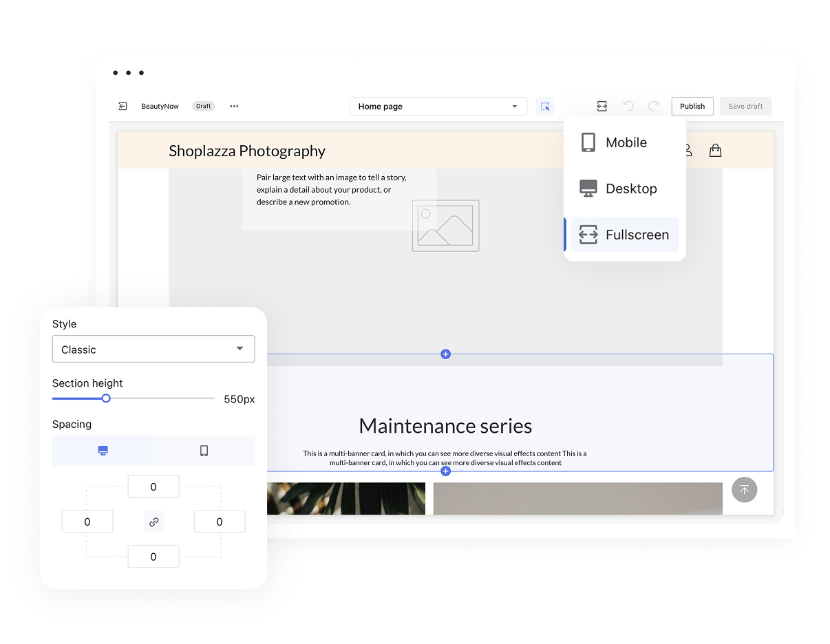Open the shopping bag cart icon
This screenshot has height=644, width=830.
(715, 150)
